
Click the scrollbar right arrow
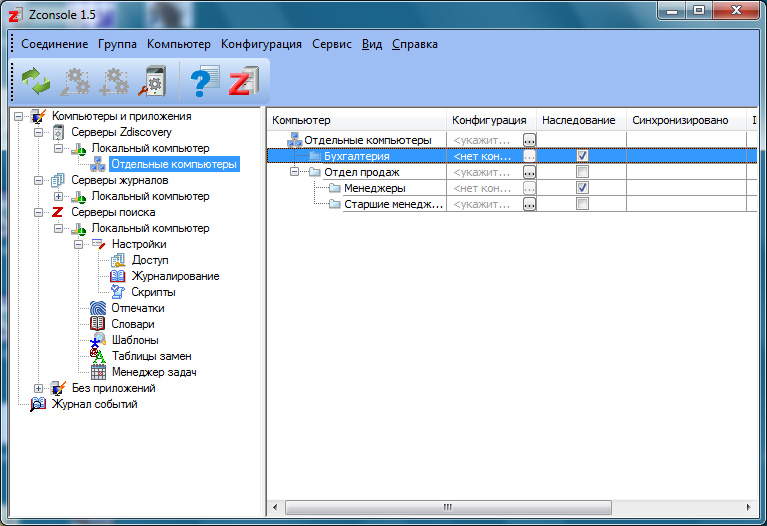[748, 507]
